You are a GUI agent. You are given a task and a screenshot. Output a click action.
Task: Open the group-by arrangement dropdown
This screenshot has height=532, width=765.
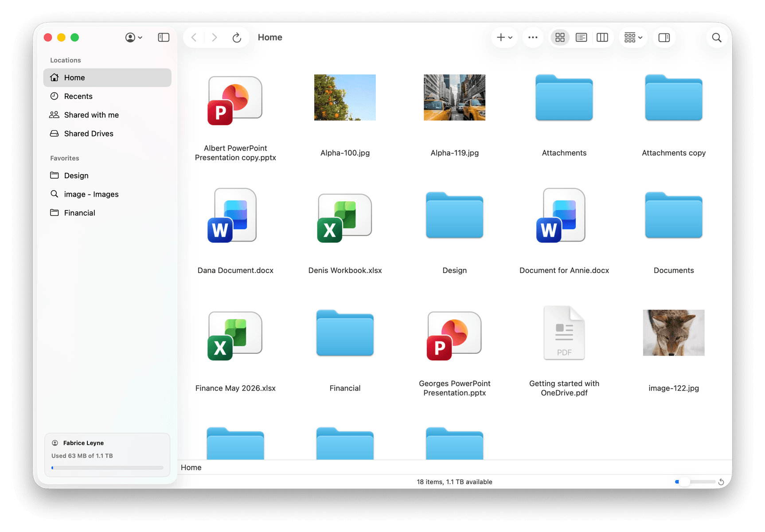coord(633,38)
